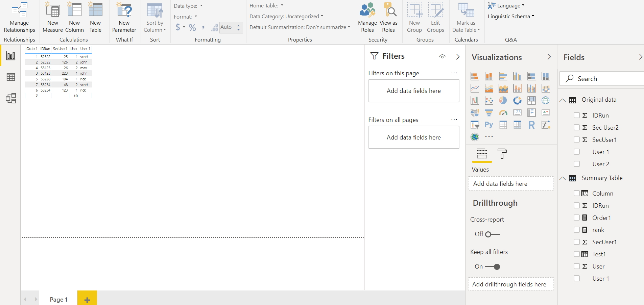Collapse the Original data table

(563, 100)
